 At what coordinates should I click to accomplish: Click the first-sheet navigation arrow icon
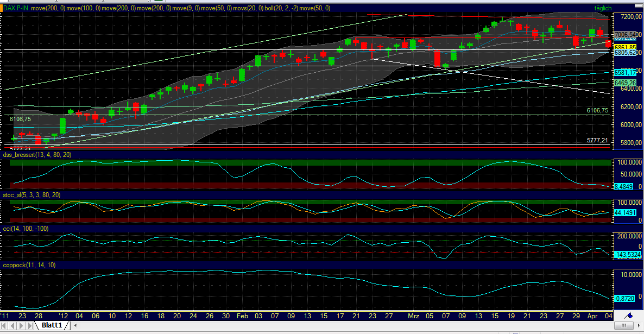coord(4,325)
